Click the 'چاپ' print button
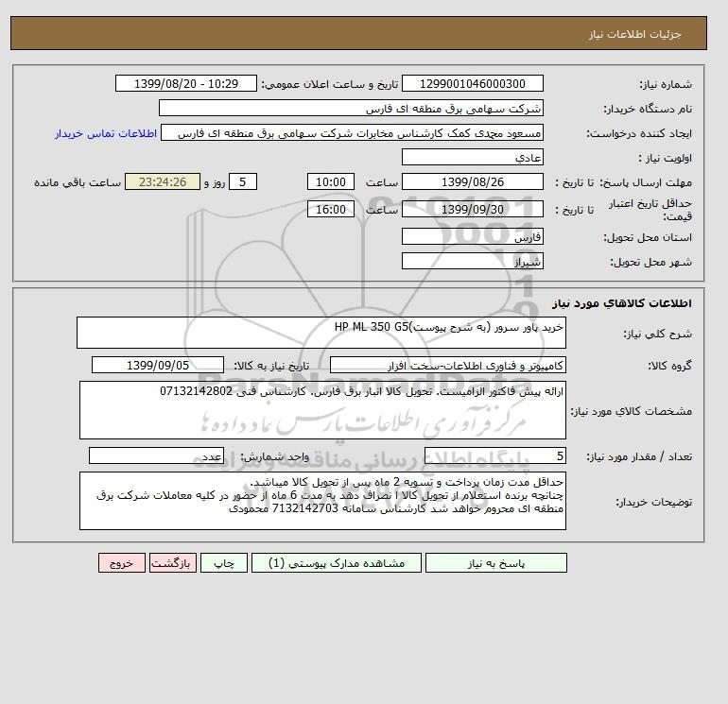This screenshot has width=728, height=704. 224,563
